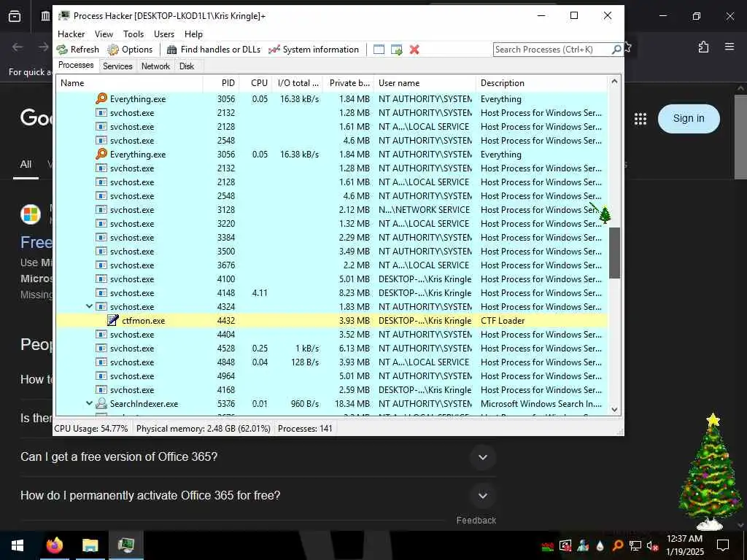This screenshot has height=560, width=747.
Task: Click the SearchIndexer.exe process icon
Action: click(x=101, y=403)
